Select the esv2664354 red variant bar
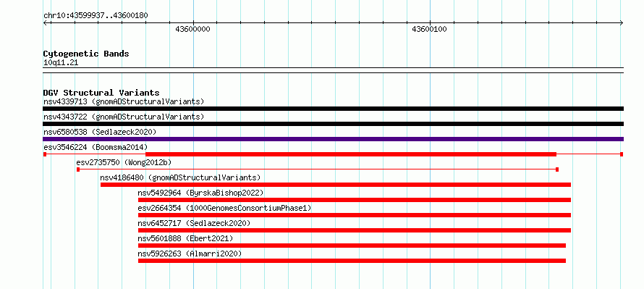Viewport: 644px width, 289px height. [x=355, y=215]
